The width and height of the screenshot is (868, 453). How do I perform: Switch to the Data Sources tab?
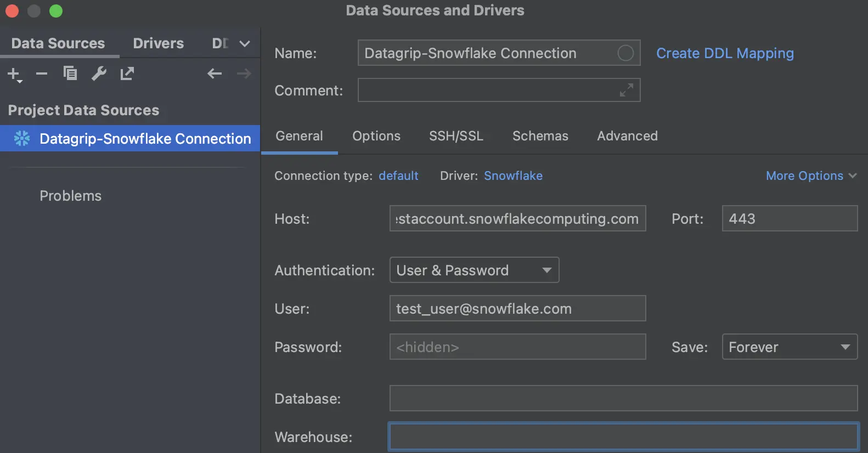[58, 43]
